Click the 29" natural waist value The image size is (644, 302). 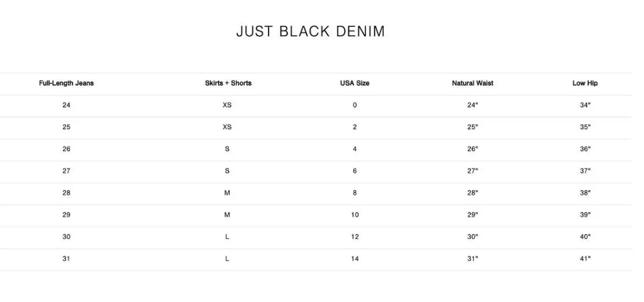(472, 215)
